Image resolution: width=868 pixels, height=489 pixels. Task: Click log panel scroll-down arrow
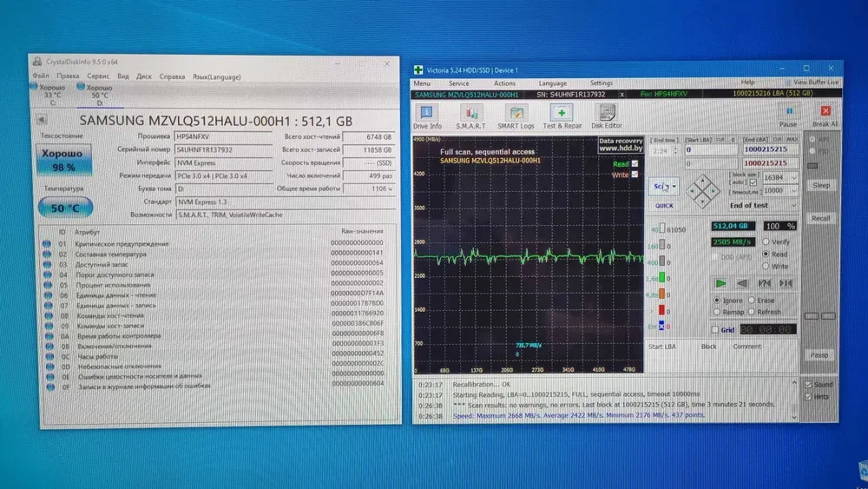pos(794,416)
